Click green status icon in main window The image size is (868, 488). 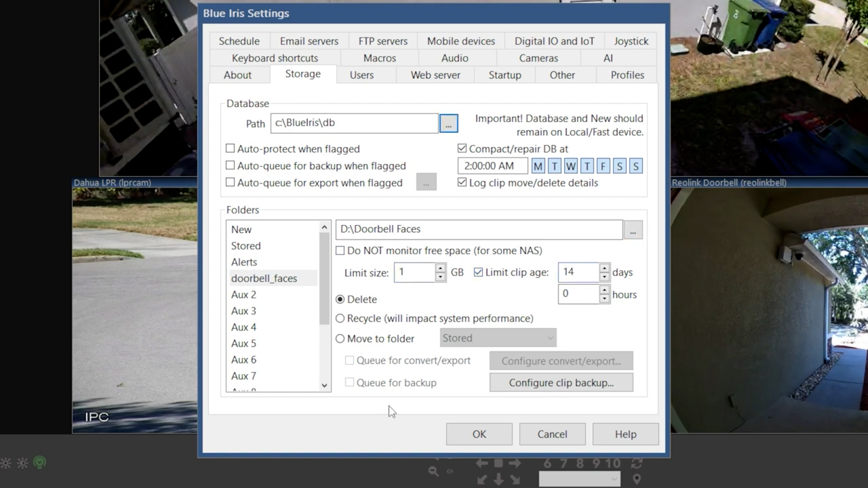click(39, 463)
